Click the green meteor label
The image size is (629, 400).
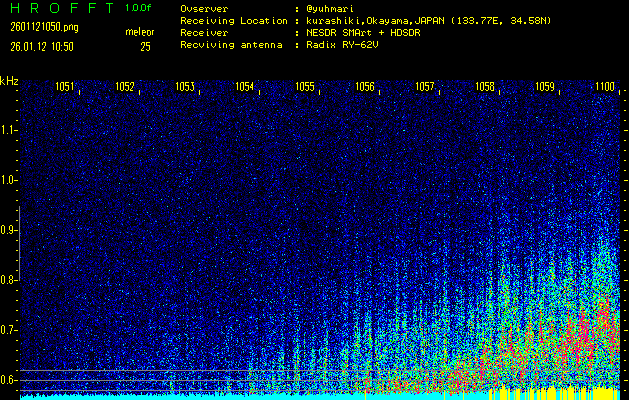click(139, 33)
